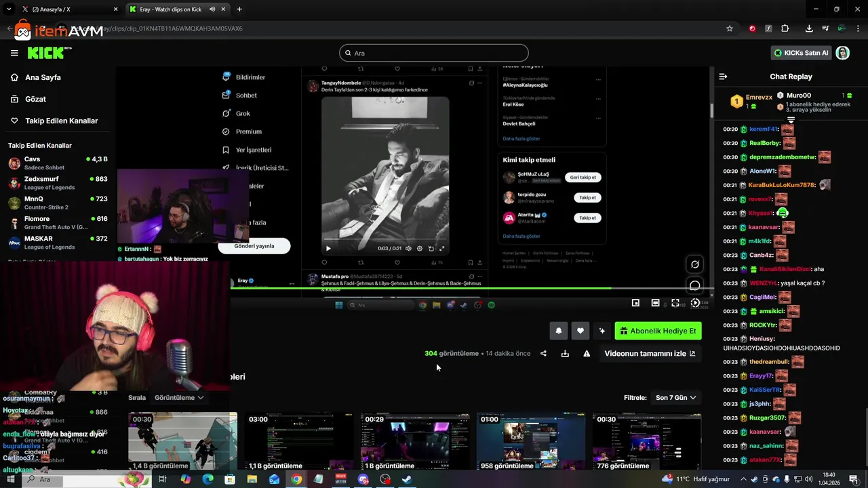Viewport: 868px width, 488px height.
Task: Open Cavs channel in followed list
Action: click(58, 163)
